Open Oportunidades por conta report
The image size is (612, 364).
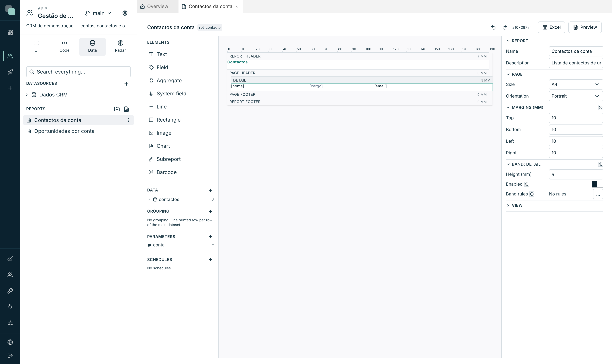coord(79,131)
